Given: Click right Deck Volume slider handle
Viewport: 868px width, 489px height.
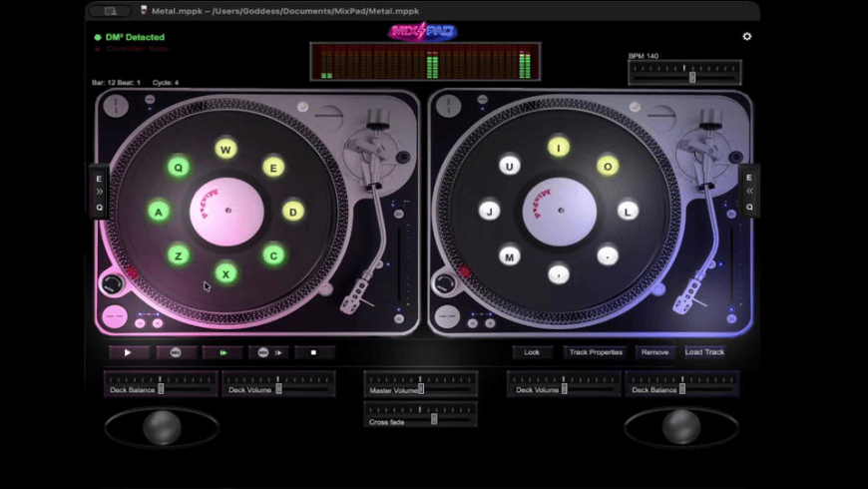Looking at the screenshot, I should (x=564, y=389).
